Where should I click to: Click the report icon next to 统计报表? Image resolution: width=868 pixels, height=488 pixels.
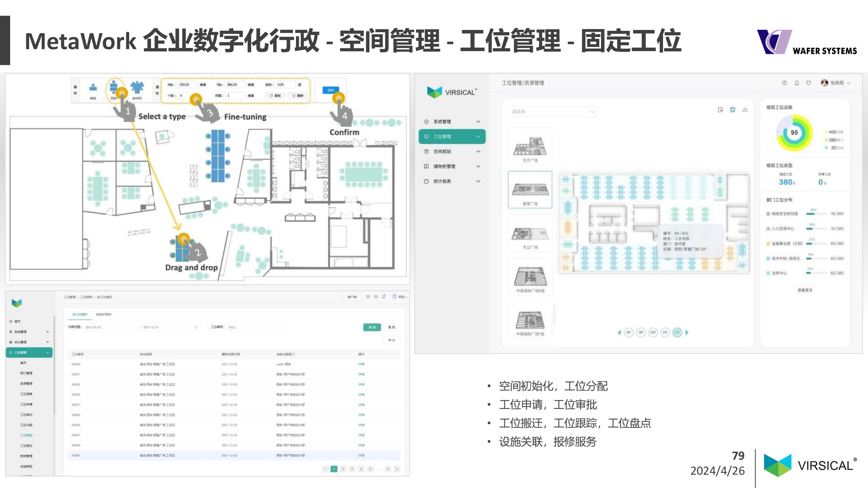pos(426,181)
